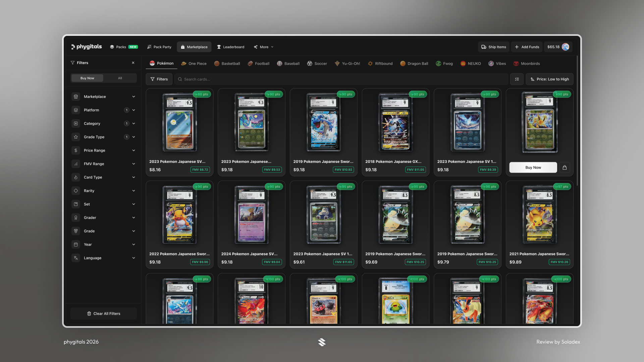The image size is (644, 362).
Task: Click Clear All Filters
Action: (x=104, y=314)
